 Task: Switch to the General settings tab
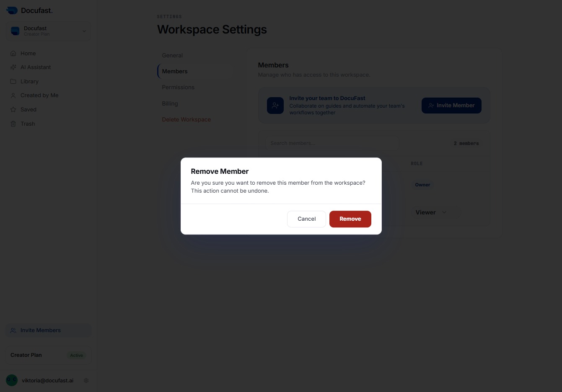[x=172, y=55]
